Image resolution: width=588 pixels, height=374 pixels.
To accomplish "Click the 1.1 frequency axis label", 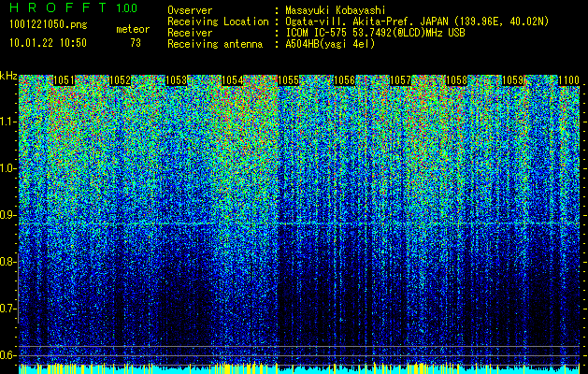I will click(7, 122).
